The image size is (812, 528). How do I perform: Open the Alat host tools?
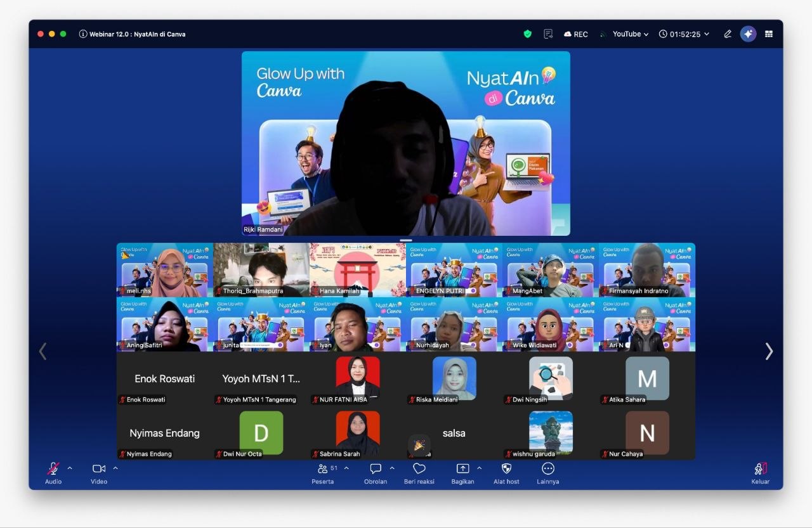click(x=506, y=473)
